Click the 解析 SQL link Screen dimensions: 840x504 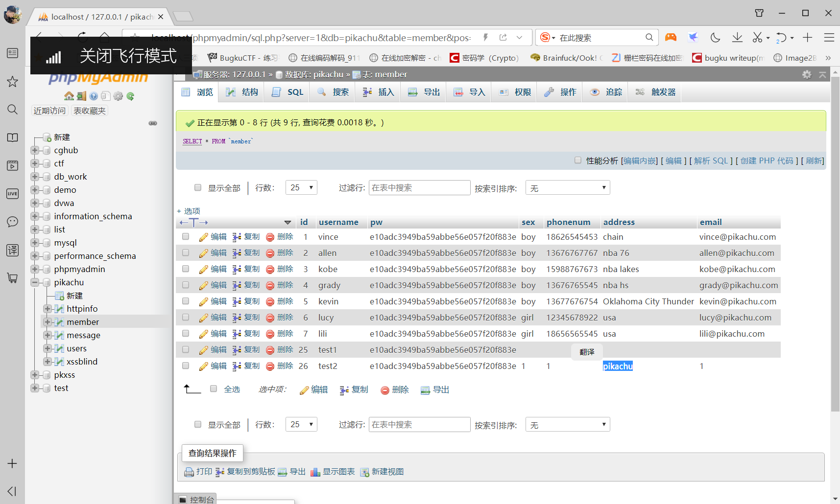[x=711, y=160]
